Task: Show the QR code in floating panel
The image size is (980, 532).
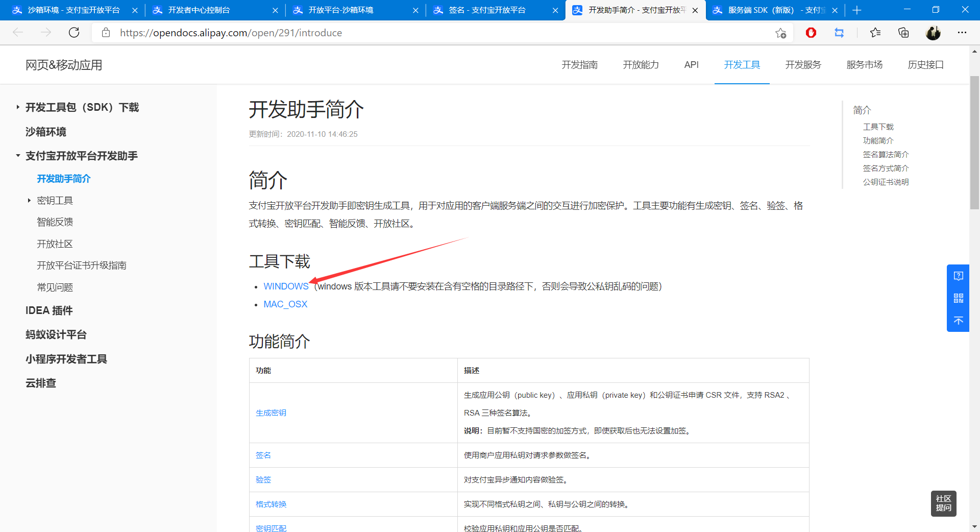Action: coord(958,298)
